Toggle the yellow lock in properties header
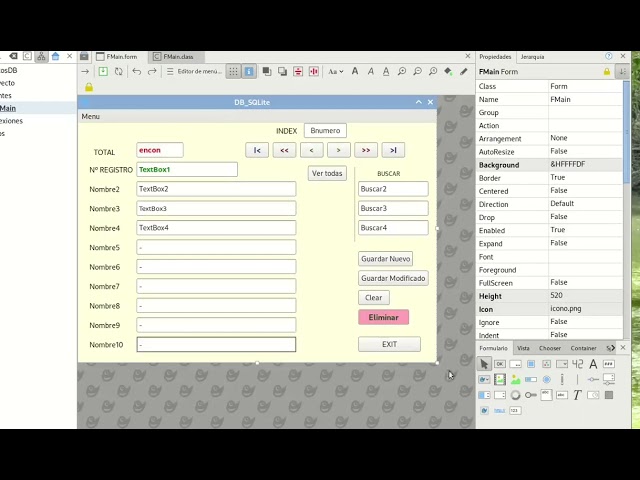The width and height of the screenshot is (640, 480). point(606,72)
